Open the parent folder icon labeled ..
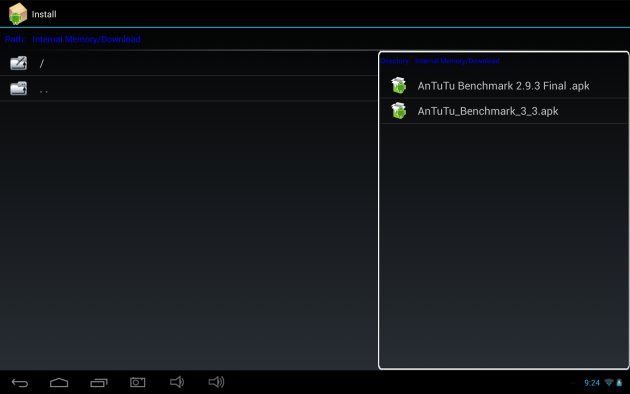 pyautogui.click(x=18, y=88)
